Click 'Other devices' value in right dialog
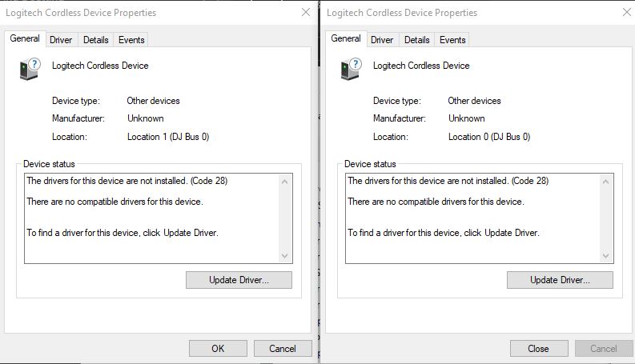 [x=474, y=101]
